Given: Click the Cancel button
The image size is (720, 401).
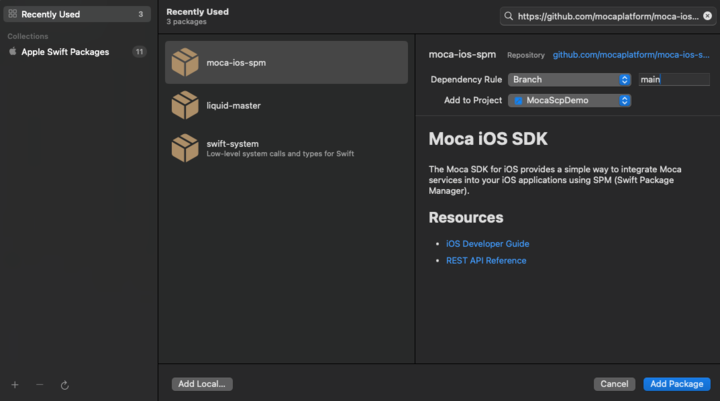Looking at the screenshot, I should [614, 384].
